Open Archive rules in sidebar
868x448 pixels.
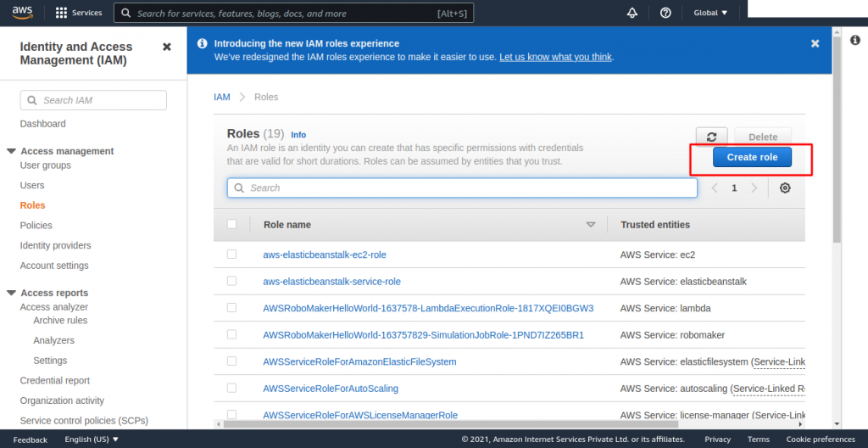pyautogui.click(x=60, y=321)
